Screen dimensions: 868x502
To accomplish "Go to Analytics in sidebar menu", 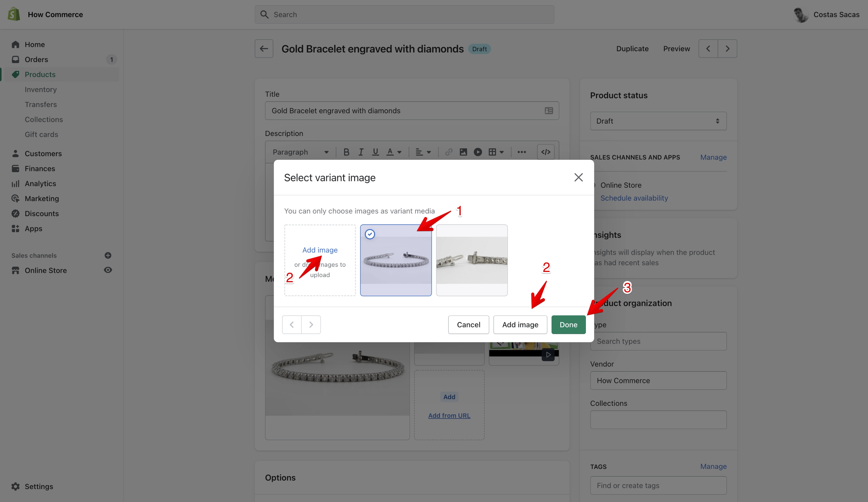I will click(x=40, y=184).
